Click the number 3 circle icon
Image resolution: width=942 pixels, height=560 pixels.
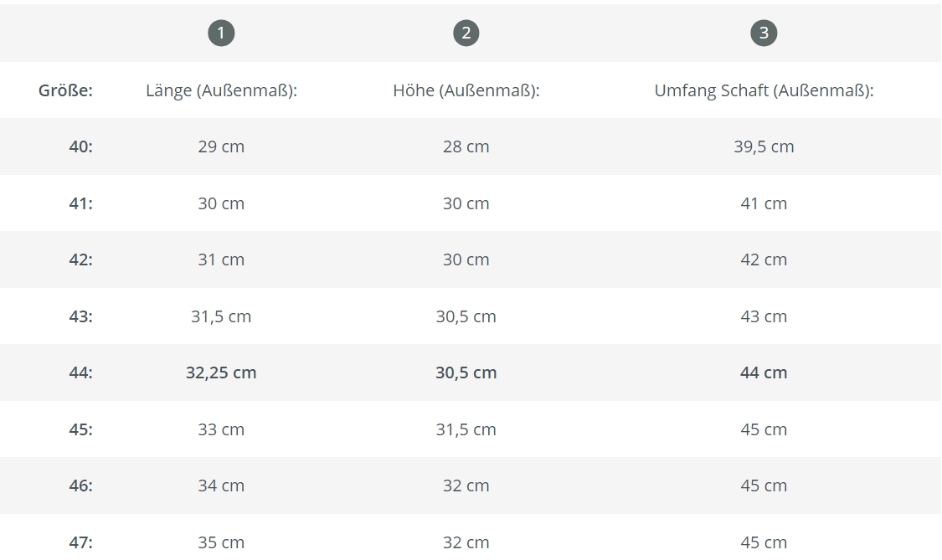764,33
